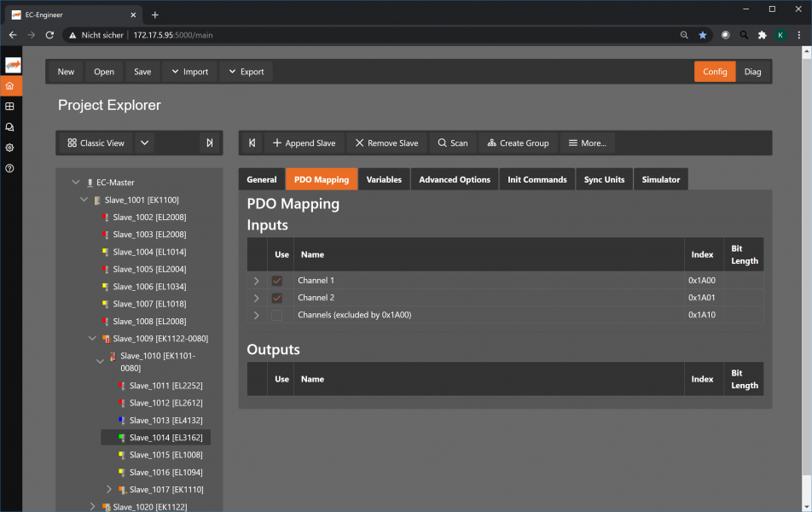Switch to the Variables tab
Viewport: 812px width, 512px height.
[384, 179]
